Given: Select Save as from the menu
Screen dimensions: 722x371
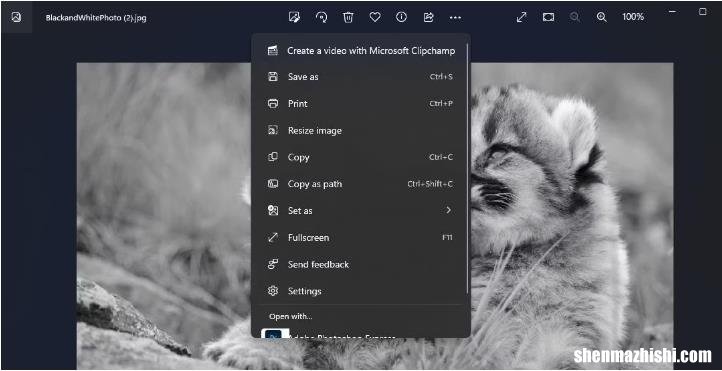Looking at the screenshot, I should point(361,77).
